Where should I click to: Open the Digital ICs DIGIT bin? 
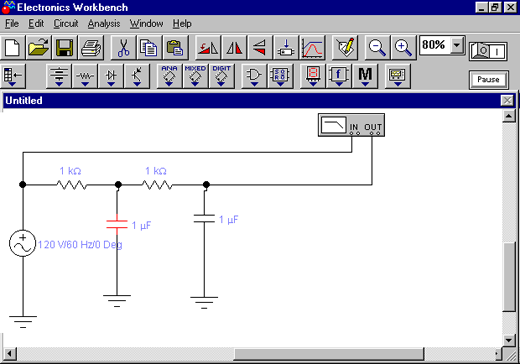pyautogui.click(x=221, y=76)
